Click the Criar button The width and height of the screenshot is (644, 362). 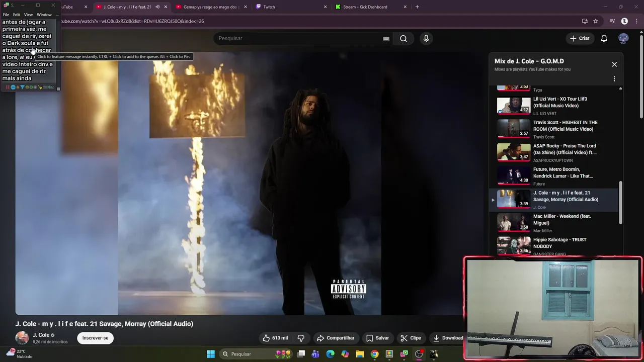click(x=580, y=39)
